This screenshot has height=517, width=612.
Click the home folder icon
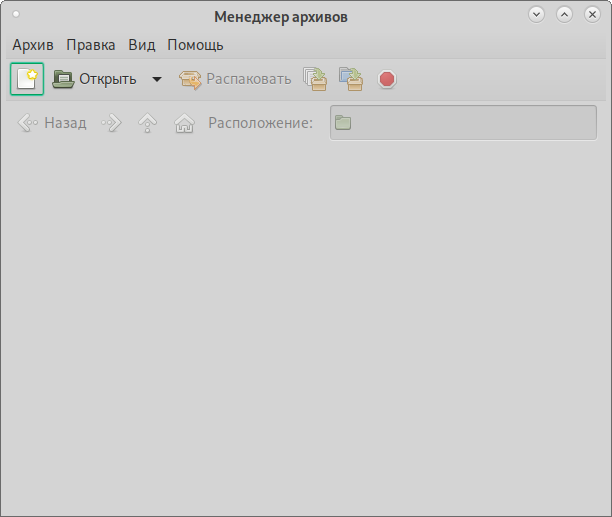[x=184, y=123]
